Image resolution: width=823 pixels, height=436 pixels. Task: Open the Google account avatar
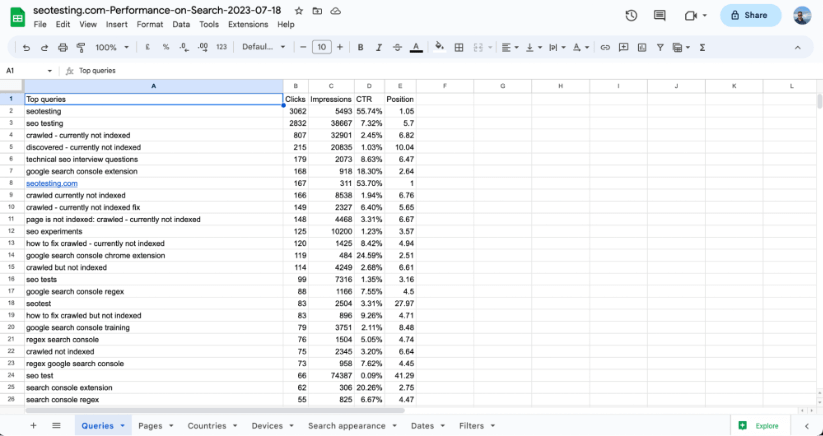(802, 15)
